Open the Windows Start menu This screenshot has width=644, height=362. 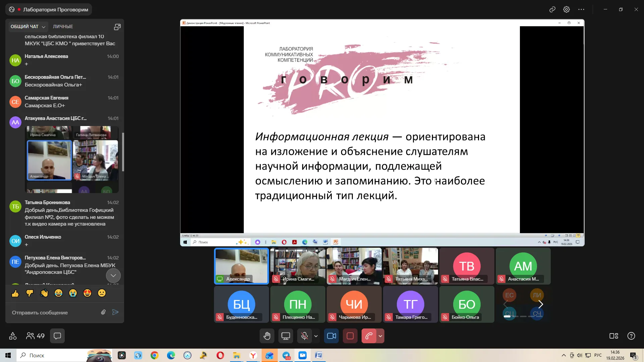[8, 355]
